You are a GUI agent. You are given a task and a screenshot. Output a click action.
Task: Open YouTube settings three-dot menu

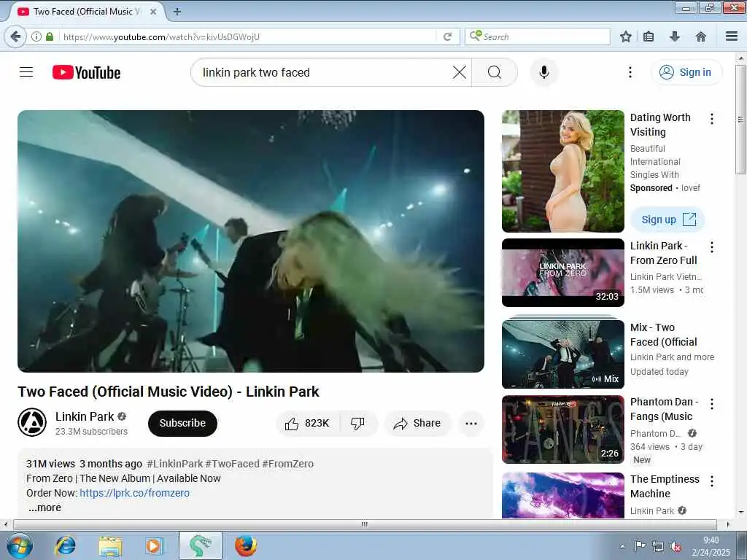[x=630, y=72]
